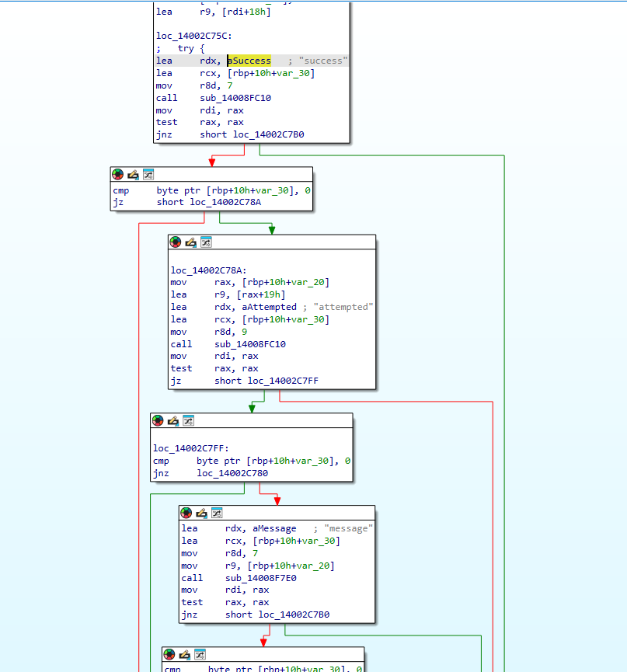627x672 pixels.
Task: Click edit-node pencil icon on jz loc_14002C78A block
Action: pos(133,175)
